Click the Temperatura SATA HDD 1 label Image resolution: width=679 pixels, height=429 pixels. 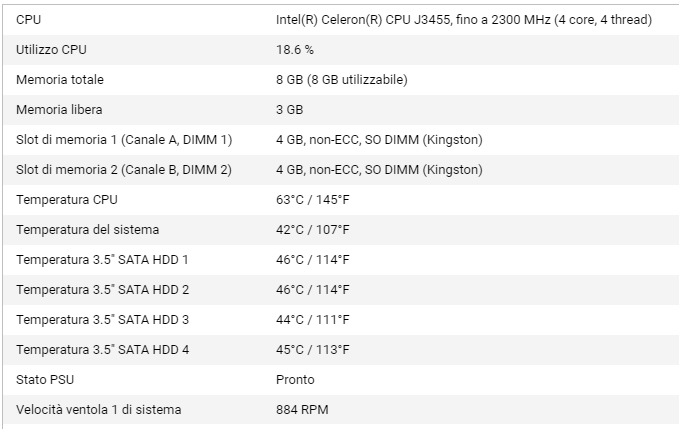pos(102,259)
